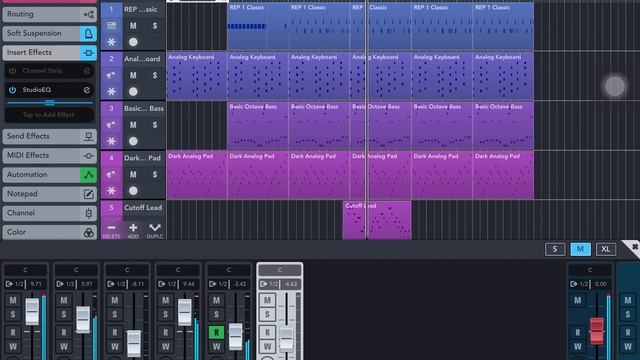Open the StudioEQ editor icon
This screenshot has height=360, width=640.
pos(87,90)
